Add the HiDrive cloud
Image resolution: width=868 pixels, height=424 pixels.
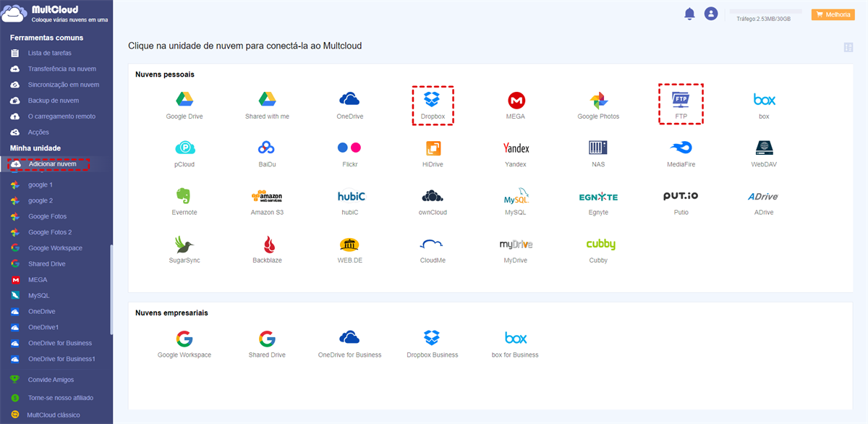(x=433, y=153)
